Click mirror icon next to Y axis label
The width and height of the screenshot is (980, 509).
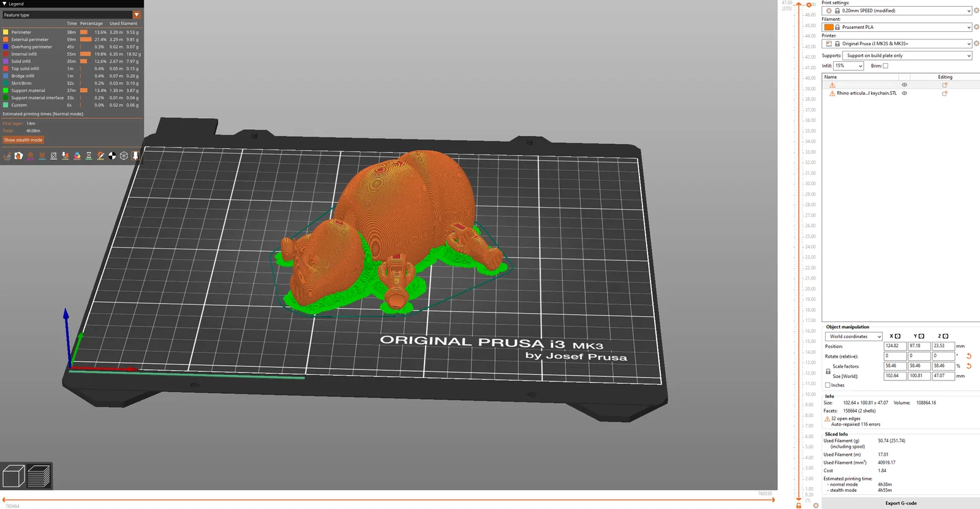(921, 336)
